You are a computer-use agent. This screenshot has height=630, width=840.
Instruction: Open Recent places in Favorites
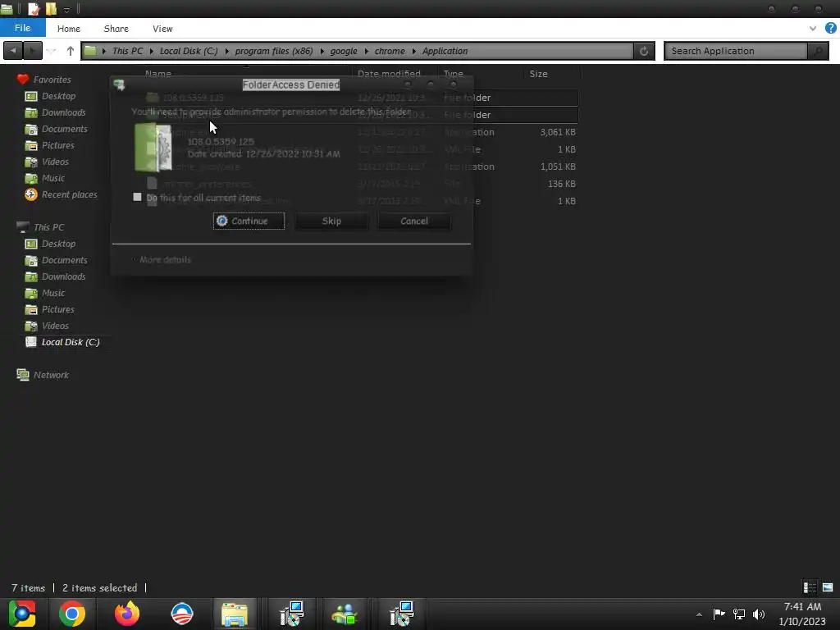click(61, 194)
